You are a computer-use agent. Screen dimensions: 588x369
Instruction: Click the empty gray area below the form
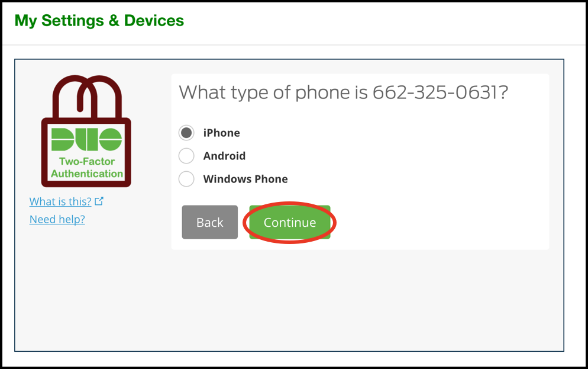point(289,300)
